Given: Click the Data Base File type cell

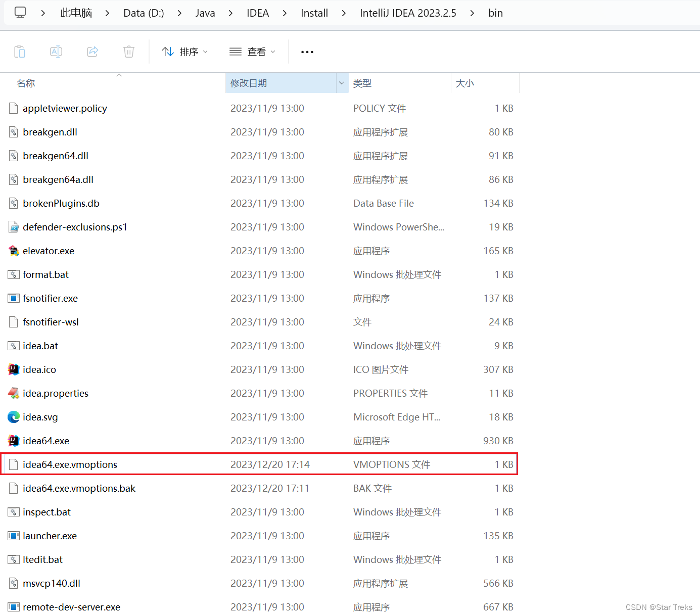Looking at the screenshot, I should pos(384,203).
